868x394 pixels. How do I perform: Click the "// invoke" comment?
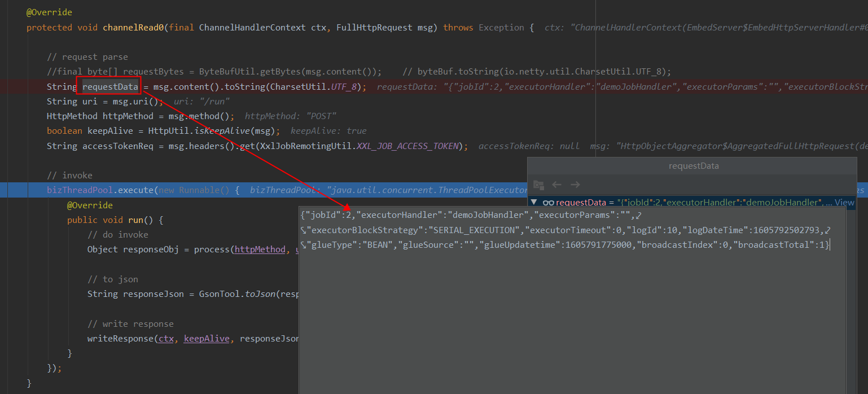tap(69, 176)
